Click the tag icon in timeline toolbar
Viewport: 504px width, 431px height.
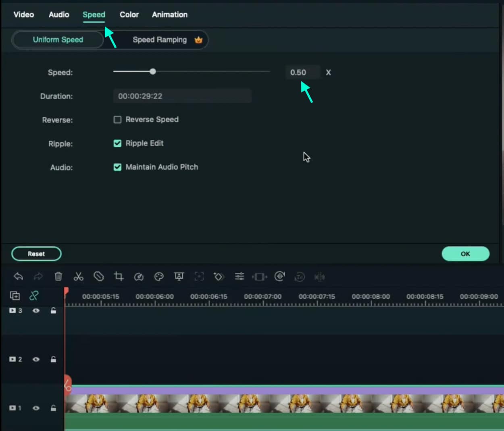(x=98, y=276)
